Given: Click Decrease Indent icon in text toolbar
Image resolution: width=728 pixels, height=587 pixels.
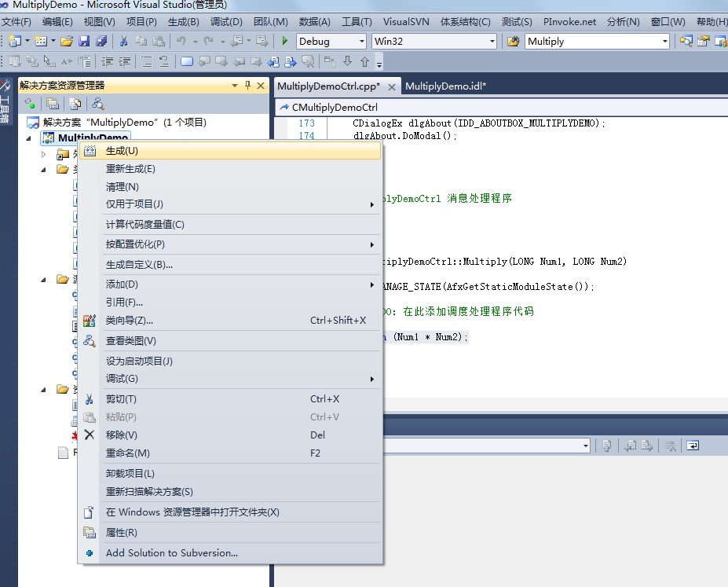Looking at the screenshot, I should 108,61.
